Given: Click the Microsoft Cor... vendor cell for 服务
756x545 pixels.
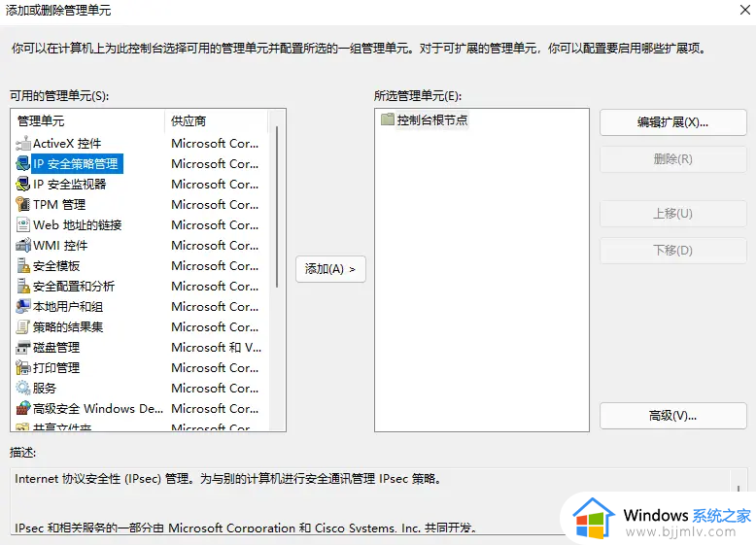Looking at the screenshot, I should (x=215, y=388).
